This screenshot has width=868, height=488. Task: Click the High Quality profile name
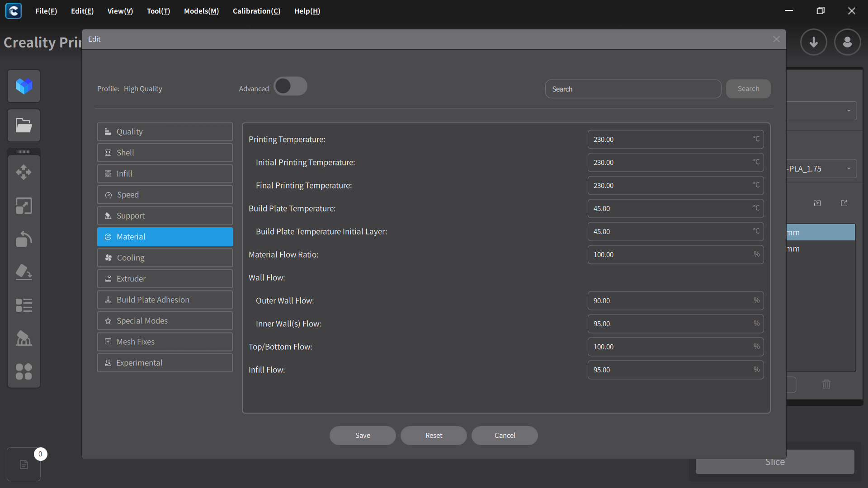point(143,89)
